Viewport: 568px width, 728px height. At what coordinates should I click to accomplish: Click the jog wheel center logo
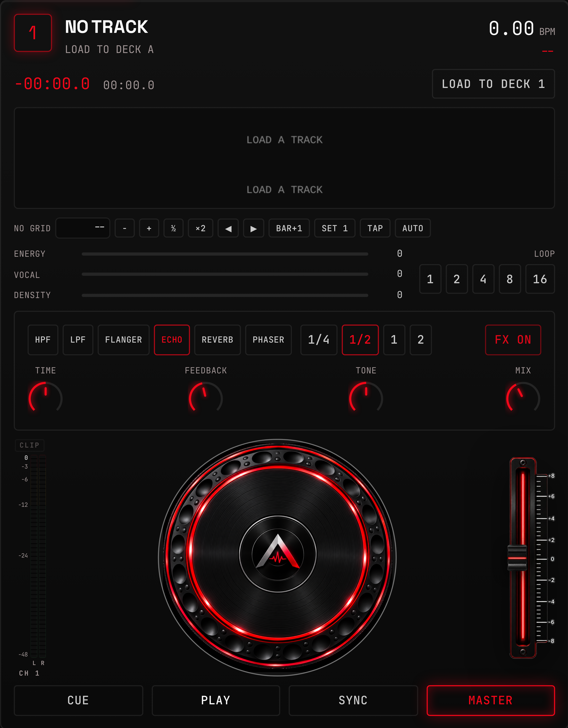(x=278, y=554)
